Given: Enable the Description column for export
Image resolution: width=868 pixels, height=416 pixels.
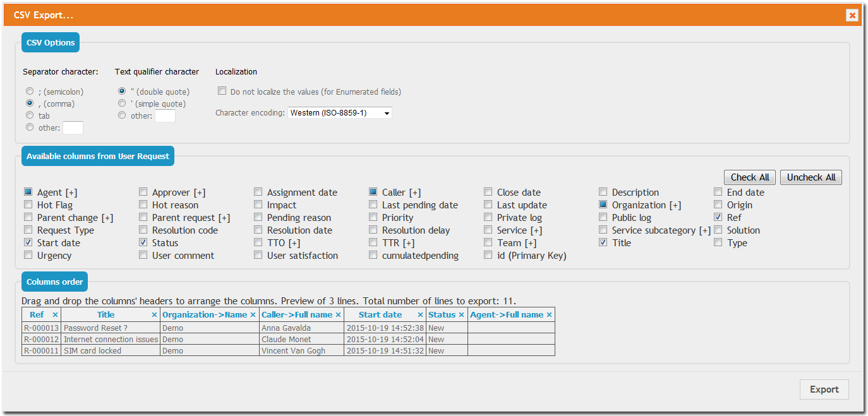Looking at the screenshot, I should tap(603, 191).
